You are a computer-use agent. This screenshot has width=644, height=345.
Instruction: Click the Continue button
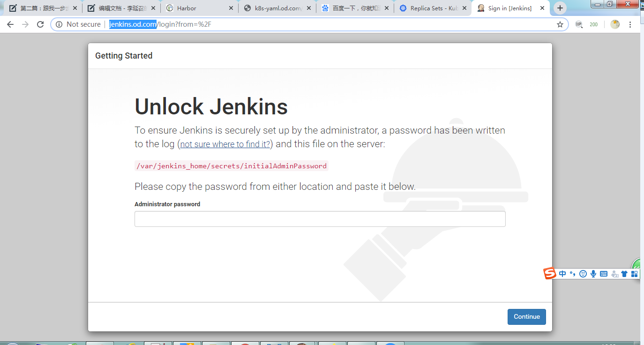(526, 317)
